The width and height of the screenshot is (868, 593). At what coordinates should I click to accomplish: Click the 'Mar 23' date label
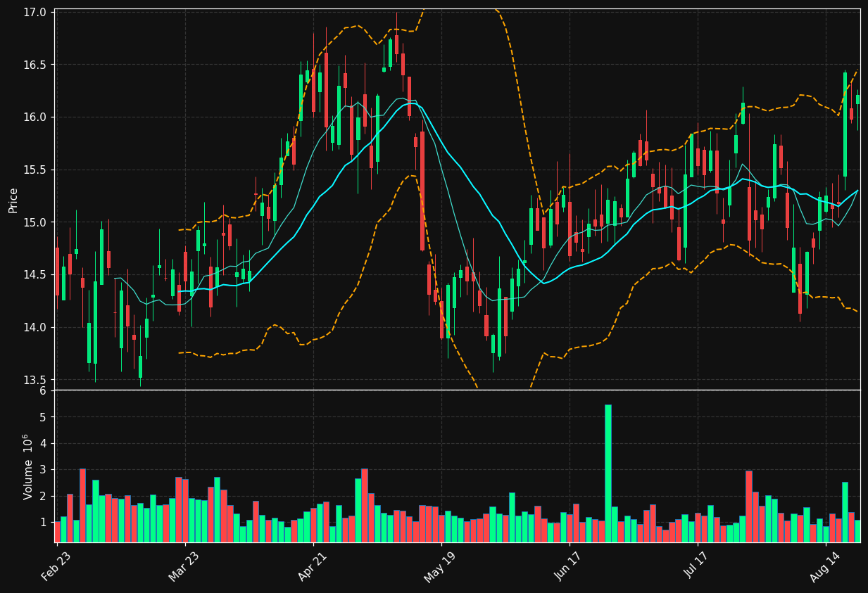click(184, 567)
